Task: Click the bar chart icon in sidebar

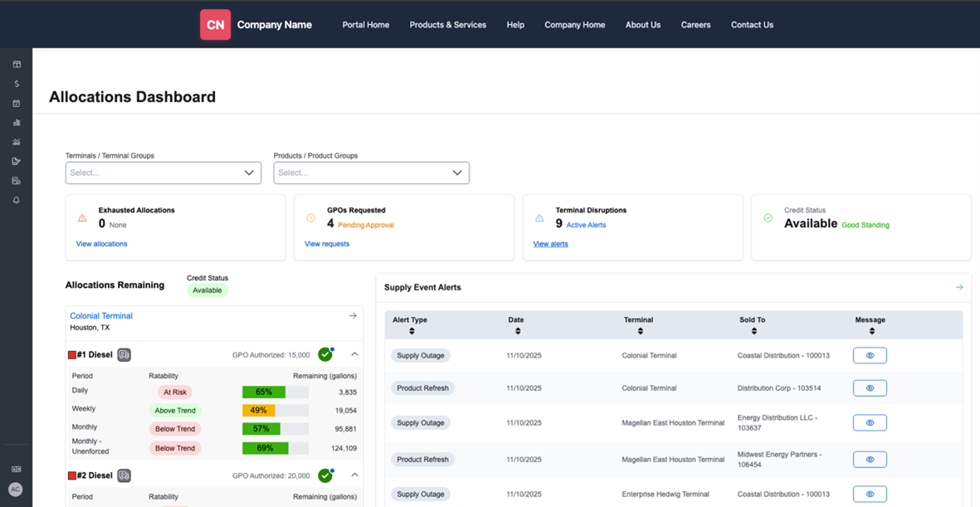Action: tap(17, 123)
